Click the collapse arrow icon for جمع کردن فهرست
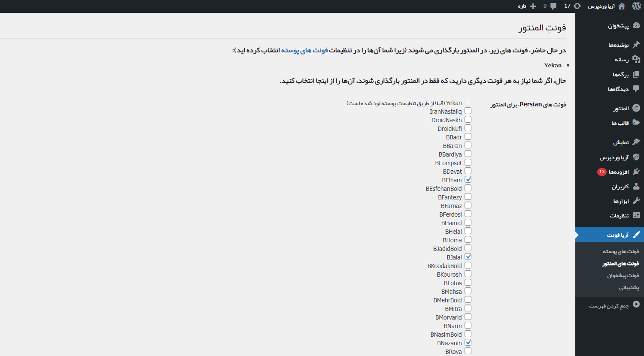This screenshot has height=356, width=644. 636,304
